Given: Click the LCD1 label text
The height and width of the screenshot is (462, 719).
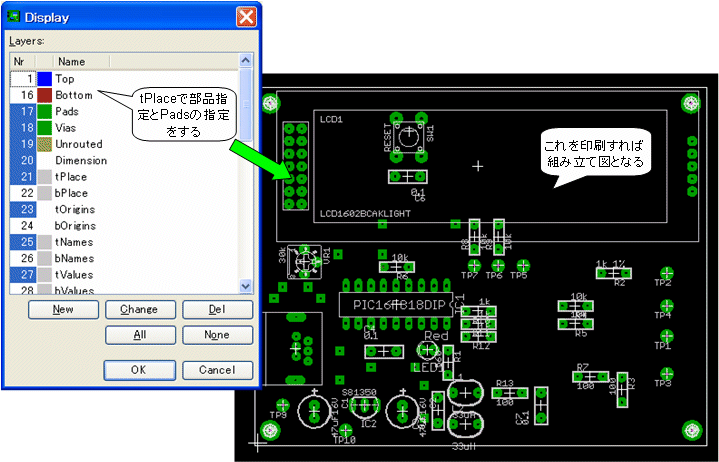Looking at the screenshot, I should pos(332,120).
